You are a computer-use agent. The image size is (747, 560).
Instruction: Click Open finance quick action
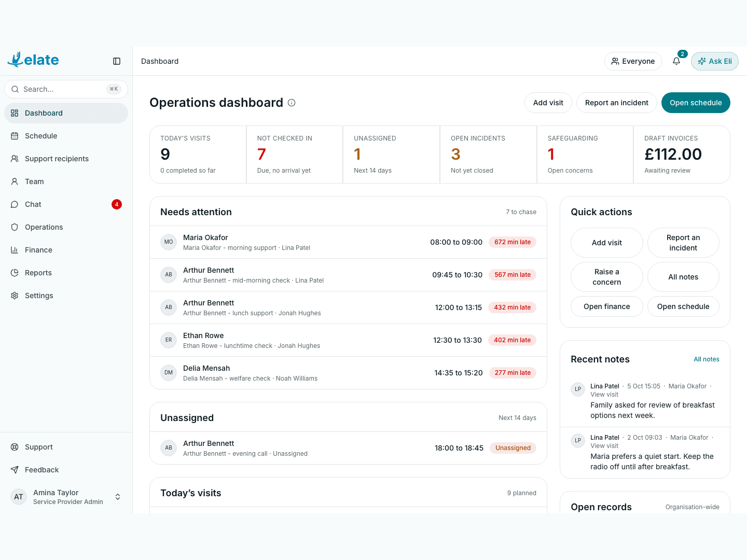click(x=606, y=306)
